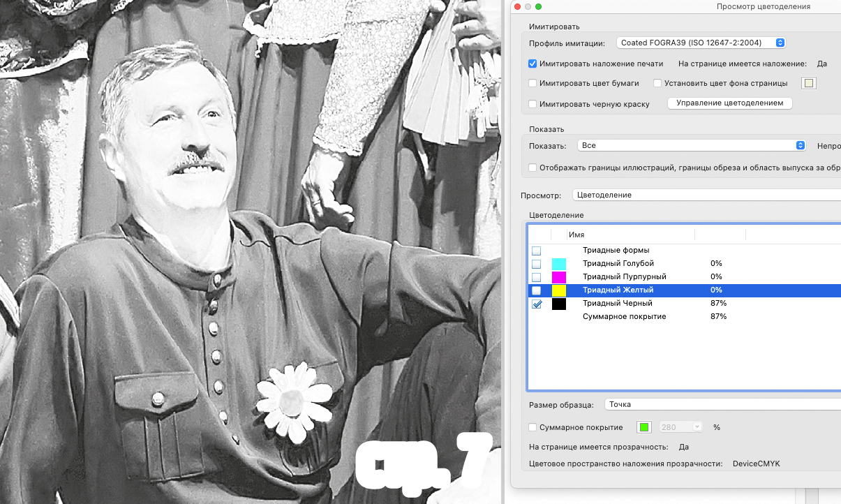Enable Триадный Желтый plate checkbox
This screenshot has width=841, height=504.
click(x=536, y=290)
